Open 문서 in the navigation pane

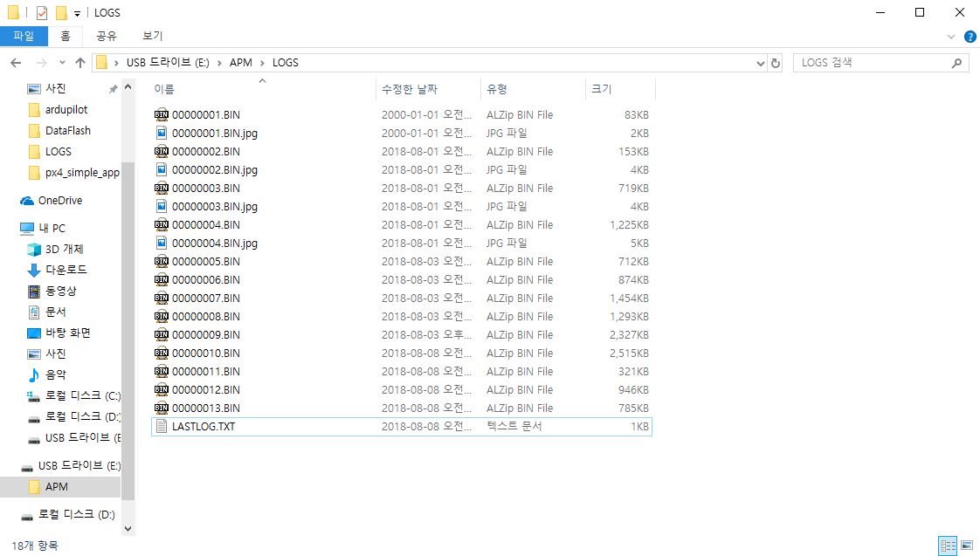[x=56, y=312]
